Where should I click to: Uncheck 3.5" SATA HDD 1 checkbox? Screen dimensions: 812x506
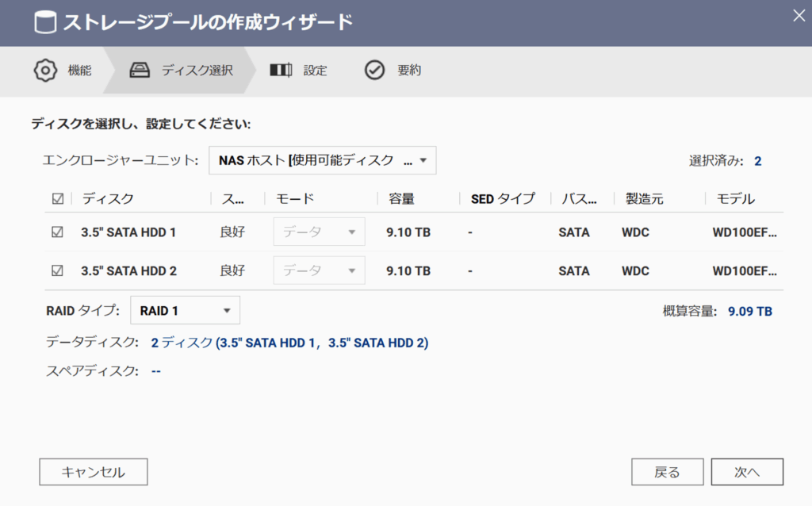coord(57,232)
